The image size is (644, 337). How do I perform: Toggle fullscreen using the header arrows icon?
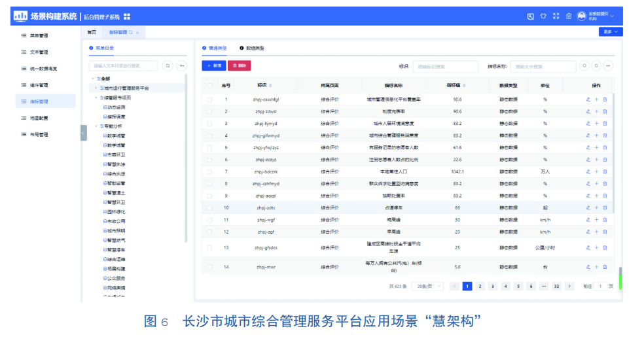(556, 16)
